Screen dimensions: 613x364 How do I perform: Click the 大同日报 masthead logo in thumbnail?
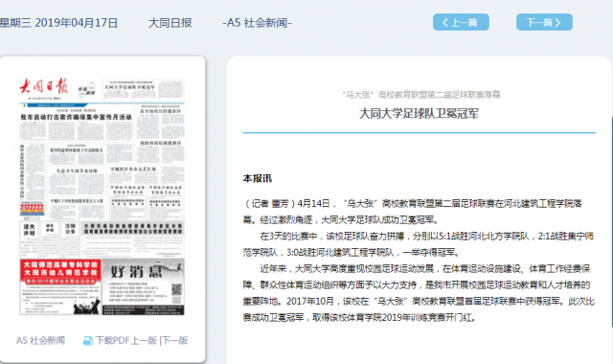coord(44,87)
